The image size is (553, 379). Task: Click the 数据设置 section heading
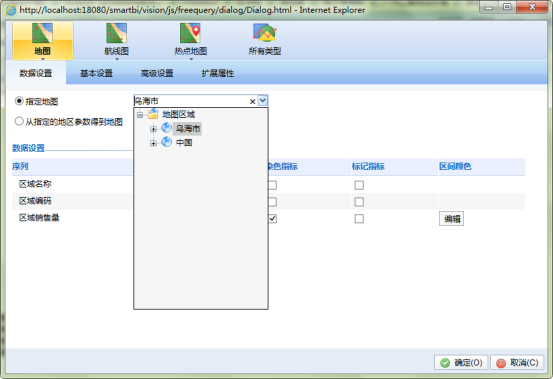coord(29,148)
